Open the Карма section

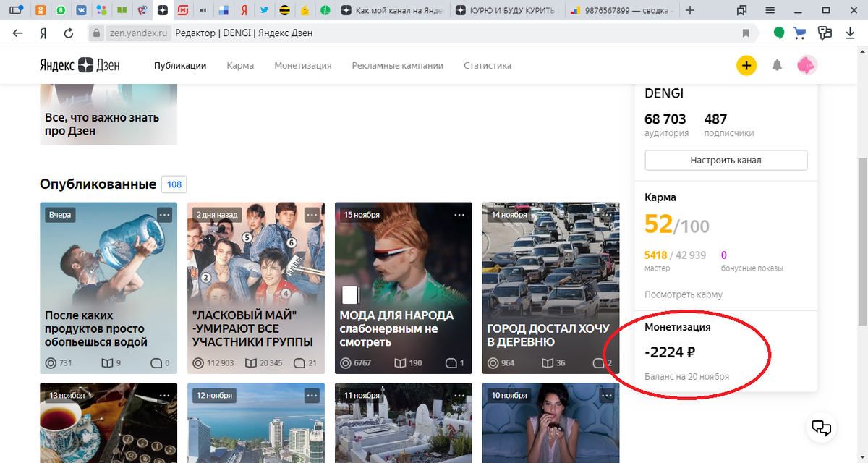pos(240,65)
